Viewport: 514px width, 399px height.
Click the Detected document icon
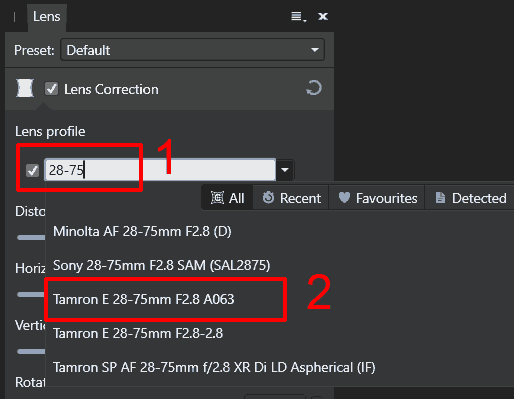[x=440, y=198]
